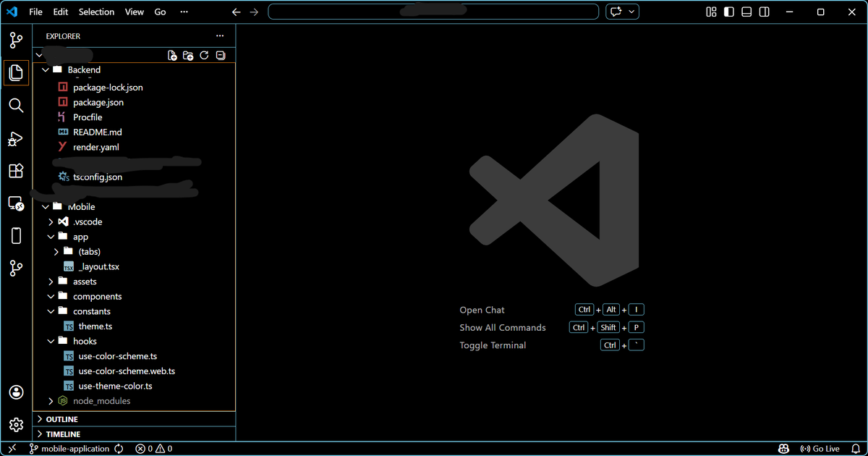Image resolution: width=868 pixels, height=456 pixels.
Task: Open the Manage gear icon
Action: [x=16, y=425]
